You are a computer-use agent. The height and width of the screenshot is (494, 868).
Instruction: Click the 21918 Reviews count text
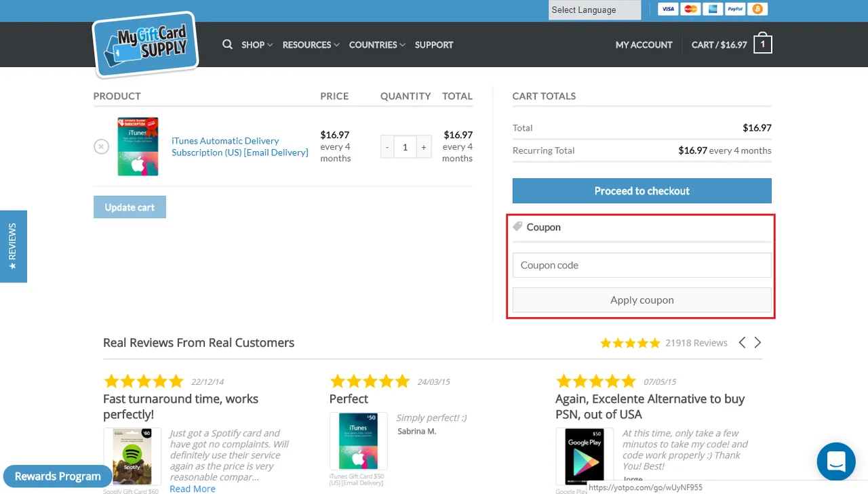(x=696, y=343)
